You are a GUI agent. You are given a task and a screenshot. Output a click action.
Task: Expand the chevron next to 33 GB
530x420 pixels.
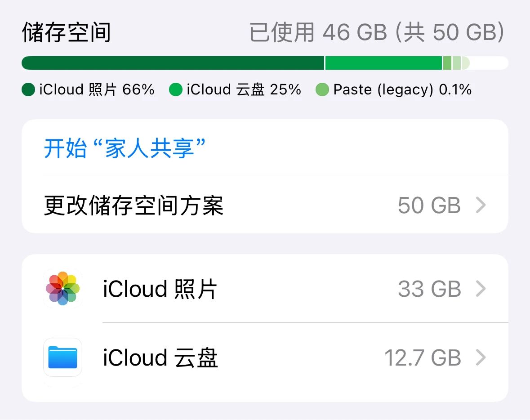tap(481, 289)
